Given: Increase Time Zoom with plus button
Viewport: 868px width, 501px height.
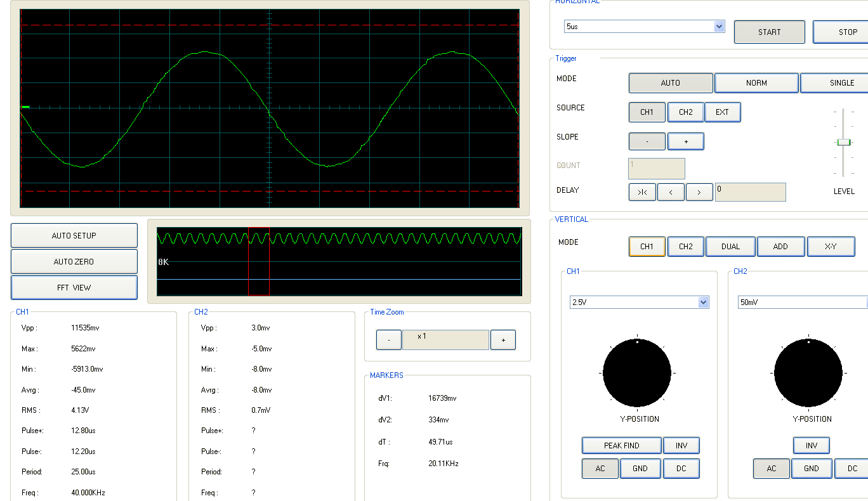Looking at the screenshot, I should click(503, 340).
